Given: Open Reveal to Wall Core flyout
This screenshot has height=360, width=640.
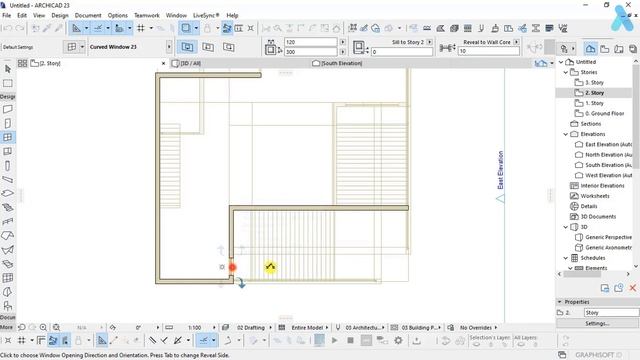Looking at the screenshot, I should [x=517, y=42].
